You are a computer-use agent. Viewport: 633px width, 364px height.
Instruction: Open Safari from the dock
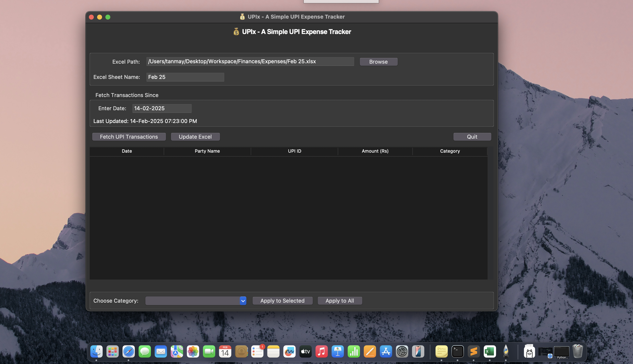(129, 352)
